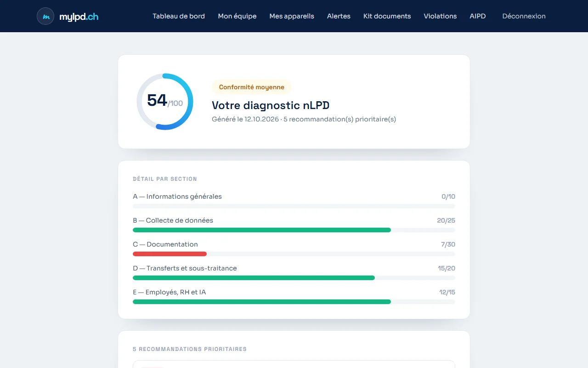Click the 5 RECOMMANDATIONS PRIORITAIRES heading

pyautogui.click(x=190, y=349)
